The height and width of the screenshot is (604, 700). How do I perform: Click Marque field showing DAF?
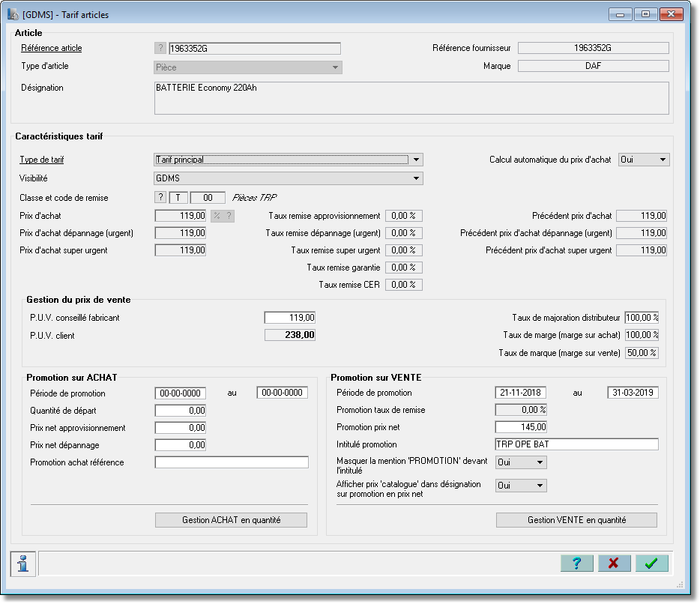[594, 66]
